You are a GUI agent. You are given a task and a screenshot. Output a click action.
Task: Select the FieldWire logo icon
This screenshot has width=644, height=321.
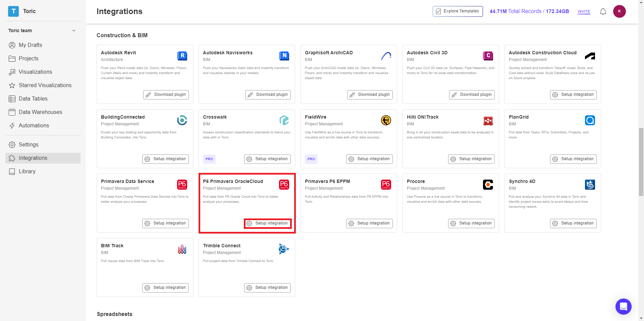click(x=386, y=120)
